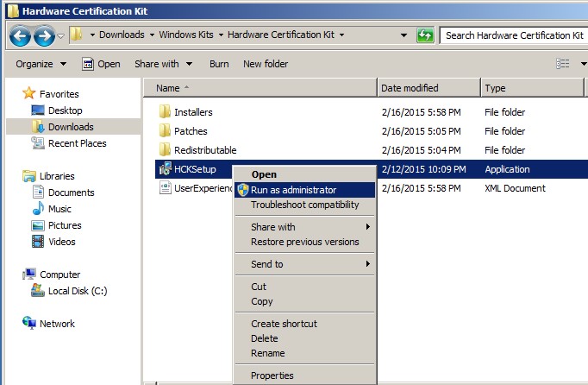Select Computer in navigation pane
Viewport: 588px width, 385px height.
[60, 275]
